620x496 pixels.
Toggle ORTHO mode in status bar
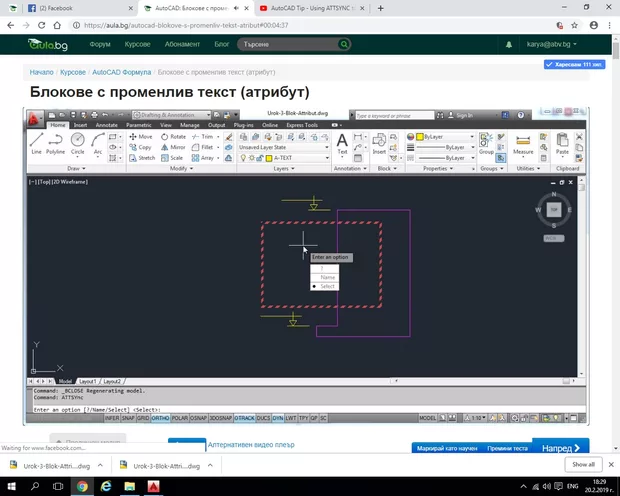(x=160, y=419)
